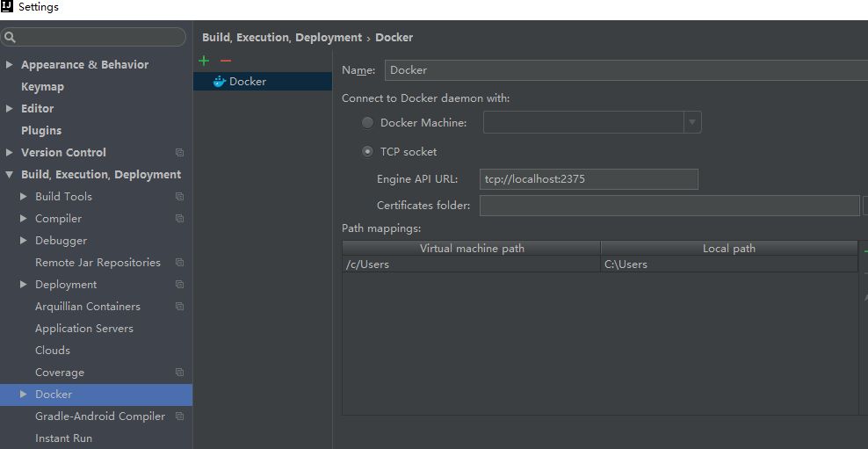The width and height of the screenshot is (868, 449).
Task: Click the project-level icon beside Remote Jar Repositories
Action: [x=179, y=262]
